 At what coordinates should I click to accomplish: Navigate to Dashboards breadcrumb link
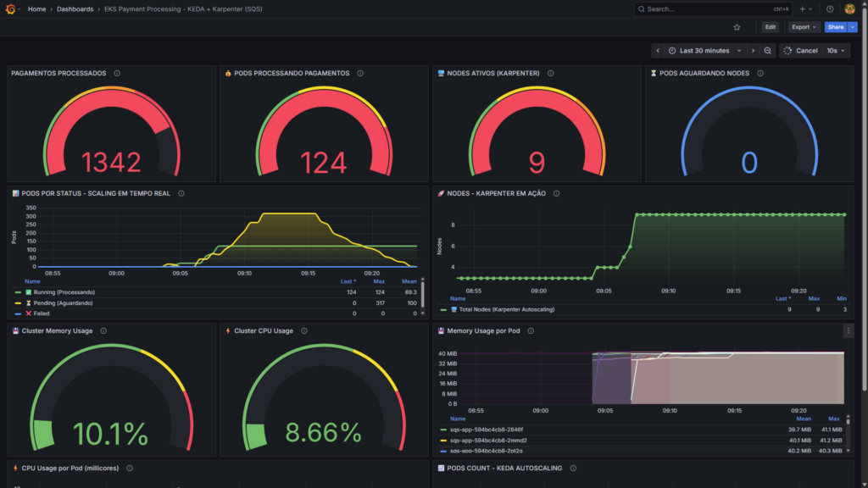[75, 9]
